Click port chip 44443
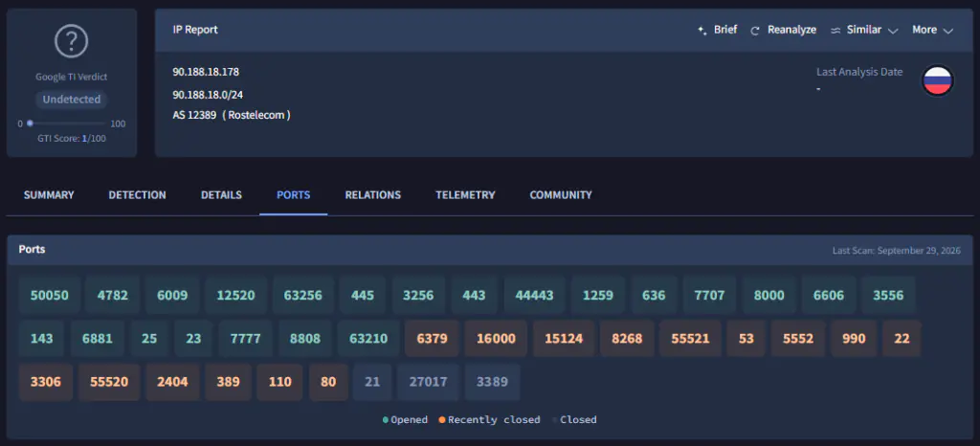The image size is (980, 446). (534, 296)
